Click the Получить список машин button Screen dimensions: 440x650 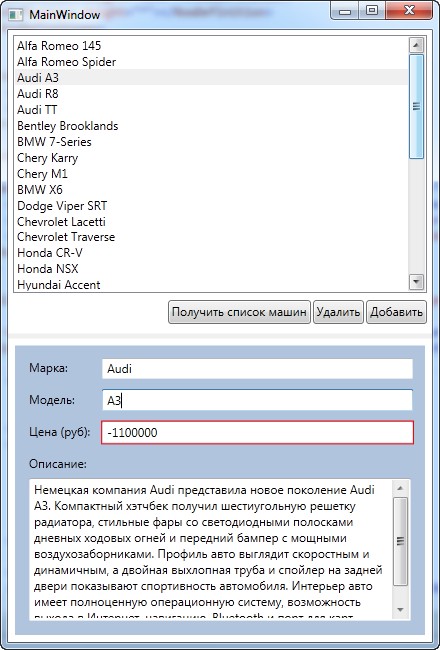tap(239, 312)
